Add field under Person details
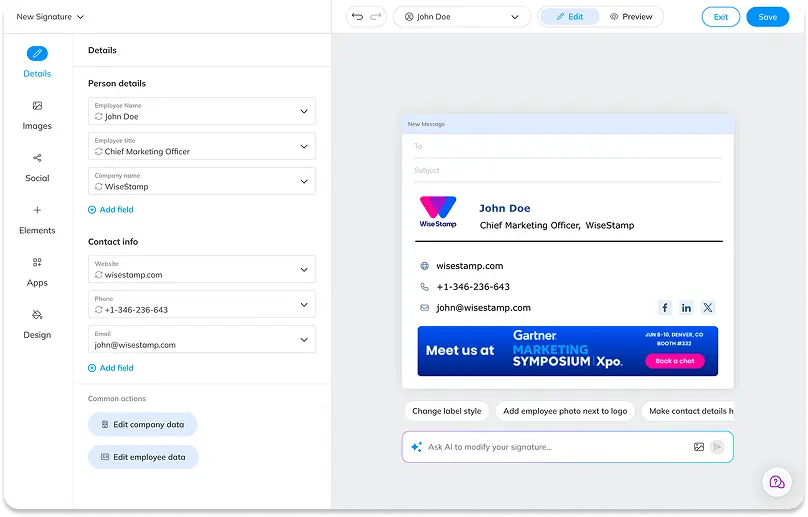Screen dimensions: 808x517 pyautogui.click(x=111, y=210)
